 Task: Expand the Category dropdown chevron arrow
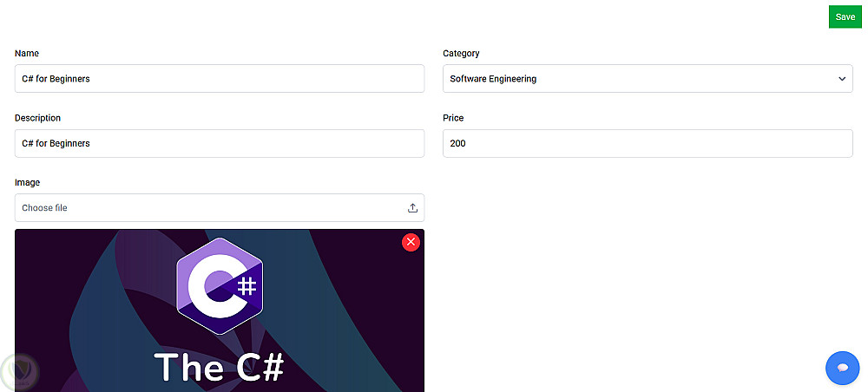coord(841,79)
